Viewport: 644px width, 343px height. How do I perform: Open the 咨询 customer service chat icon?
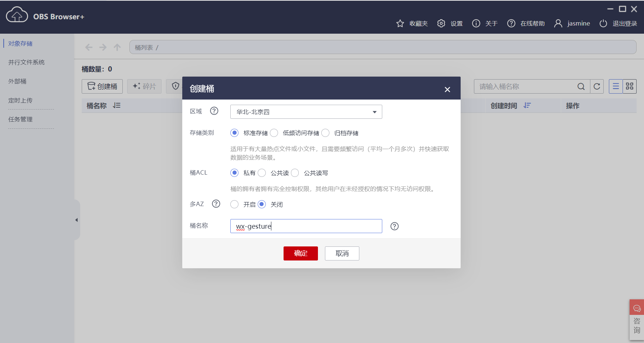637,307
